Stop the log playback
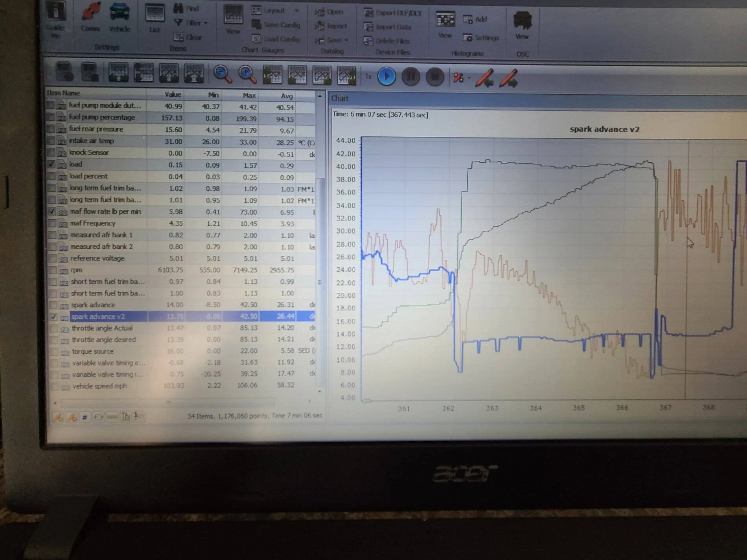 point(435,77)
